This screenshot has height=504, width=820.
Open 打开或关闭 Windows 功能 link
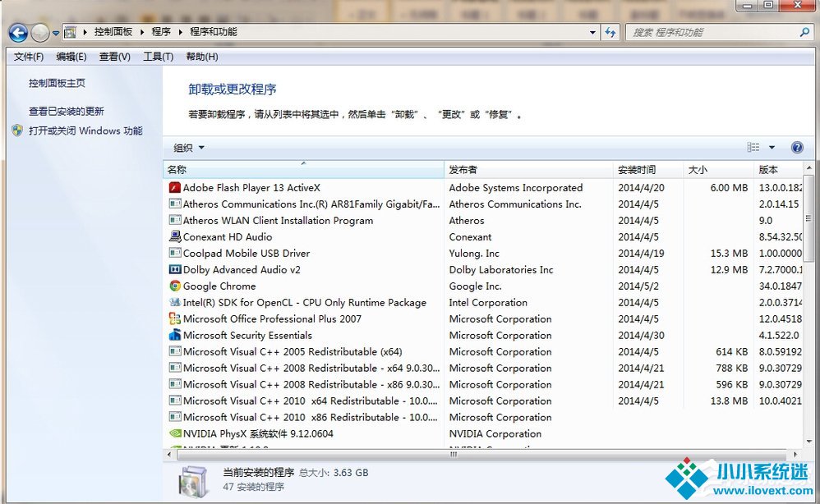85,131
